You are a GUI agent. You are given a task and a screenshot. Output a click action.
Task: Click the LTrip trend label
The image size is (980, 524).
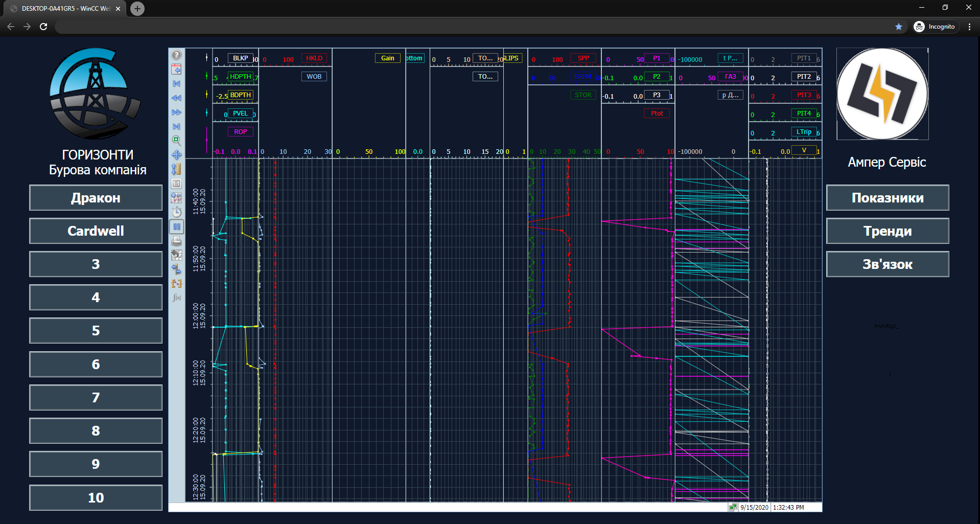804,132
